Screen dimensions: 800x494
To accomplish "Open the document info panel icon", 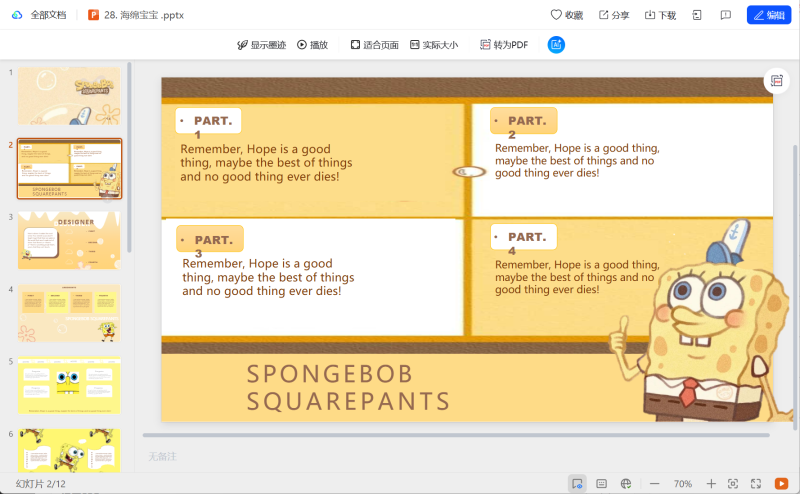I will (697, 15).
